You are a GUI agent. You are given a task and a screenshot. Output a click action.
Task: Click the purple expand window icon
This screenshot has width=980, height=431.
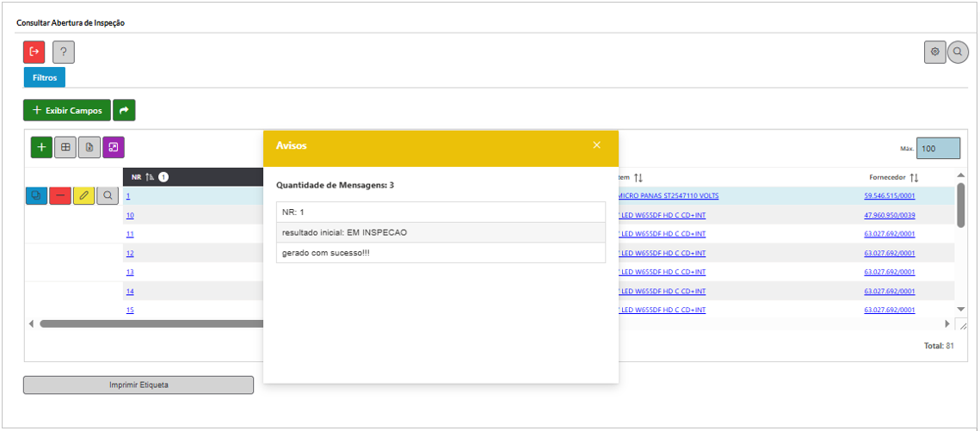(114, 148)
